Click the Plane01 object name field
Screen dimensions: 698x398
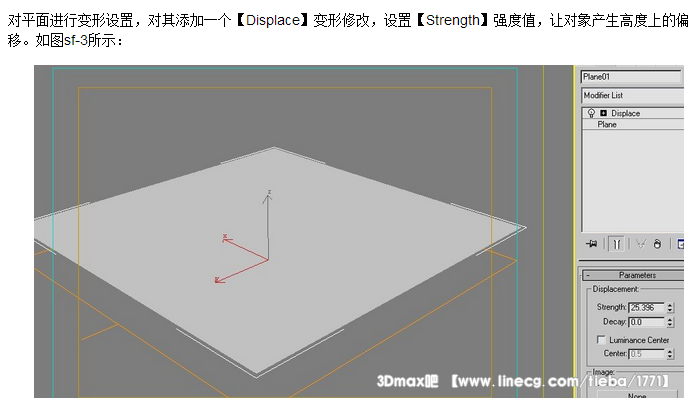pyautogui.click(x=631, y=77)
